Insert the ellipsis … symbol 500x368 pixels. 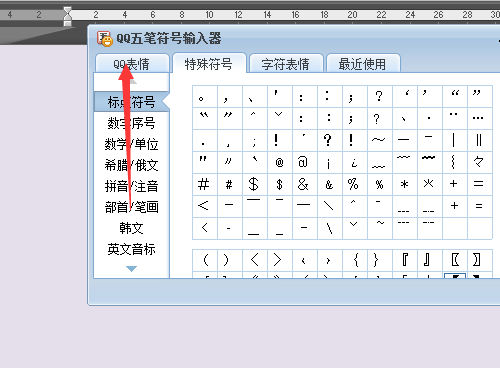480,118
